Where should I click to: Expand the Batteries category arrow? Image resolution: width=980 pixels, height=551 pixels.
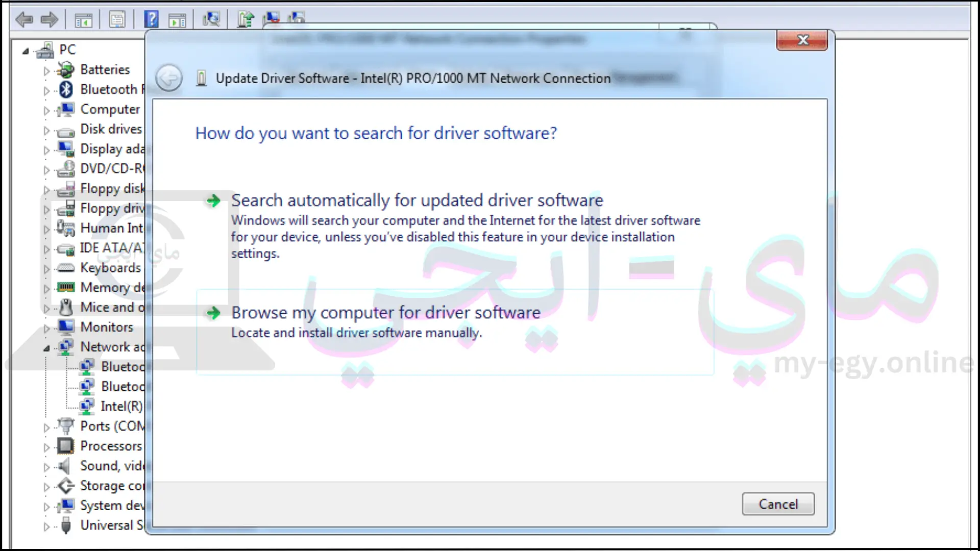click(x=46, y=71)
